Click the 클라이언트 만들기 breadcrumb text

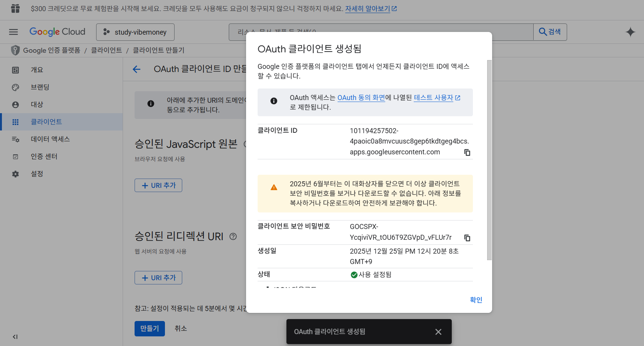coord(158,50)
